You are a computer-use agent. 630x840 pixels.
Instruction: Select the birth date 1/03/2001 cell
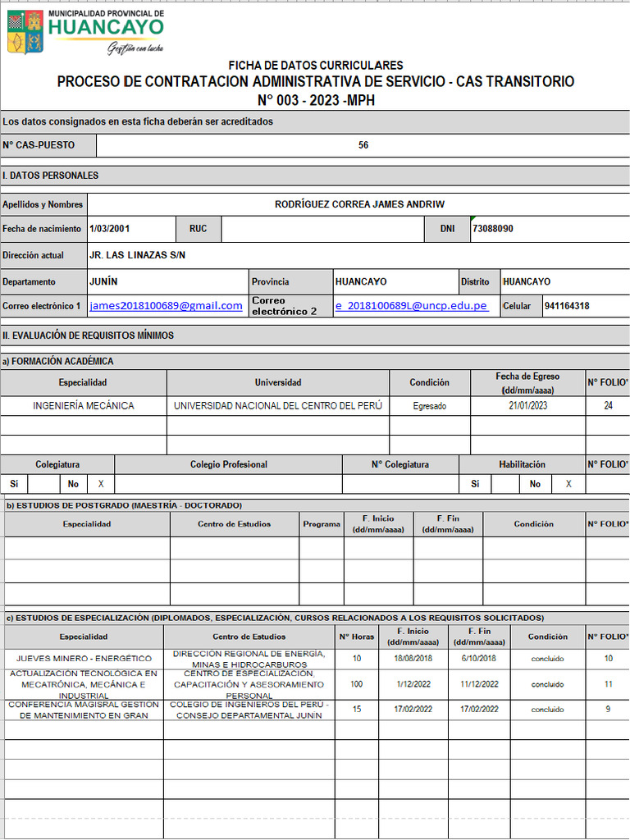[x=110, y=229]
